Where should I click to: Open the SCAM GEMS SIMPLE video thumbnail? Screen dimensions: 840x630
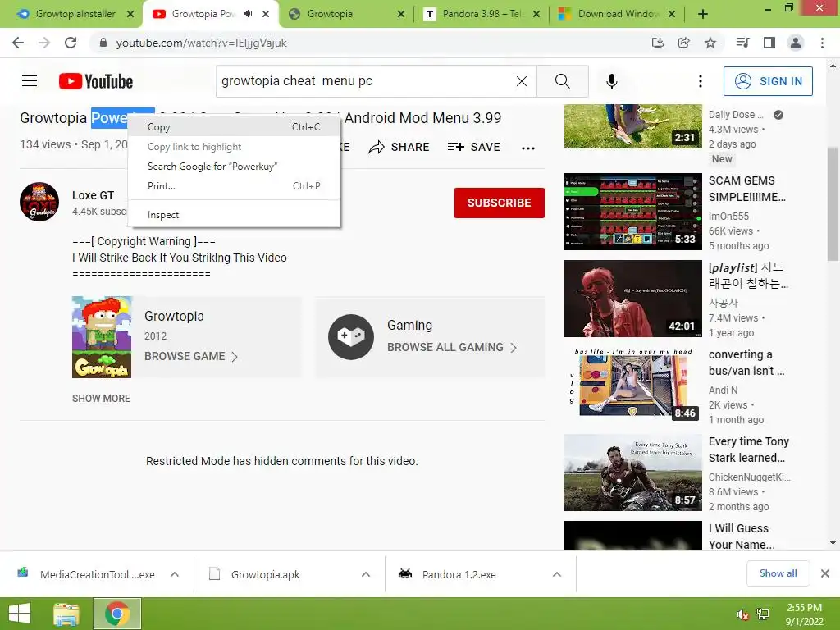pos(632,212)
